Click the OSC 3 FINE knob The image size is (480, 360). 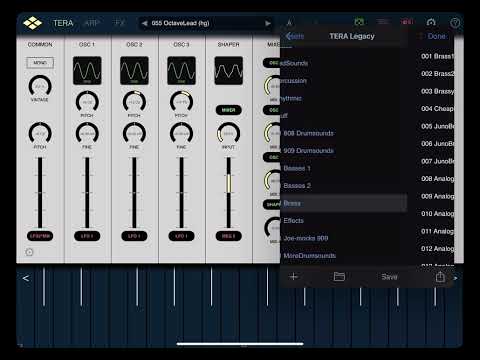coord(181,133)
